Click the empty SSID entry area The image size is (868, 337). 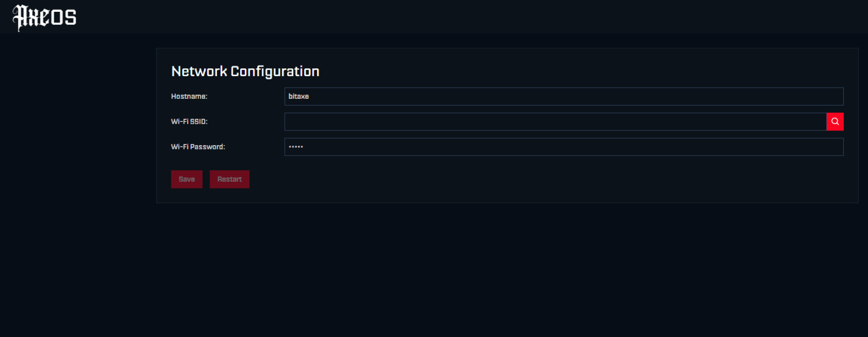coord(509,121)
